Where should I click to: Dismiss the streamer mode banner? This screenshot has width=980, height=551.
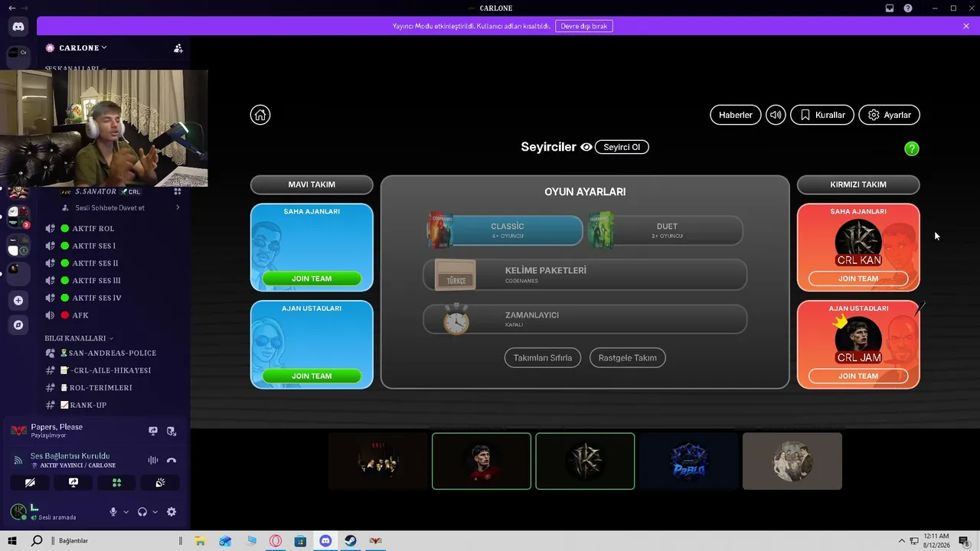(966, 26)
